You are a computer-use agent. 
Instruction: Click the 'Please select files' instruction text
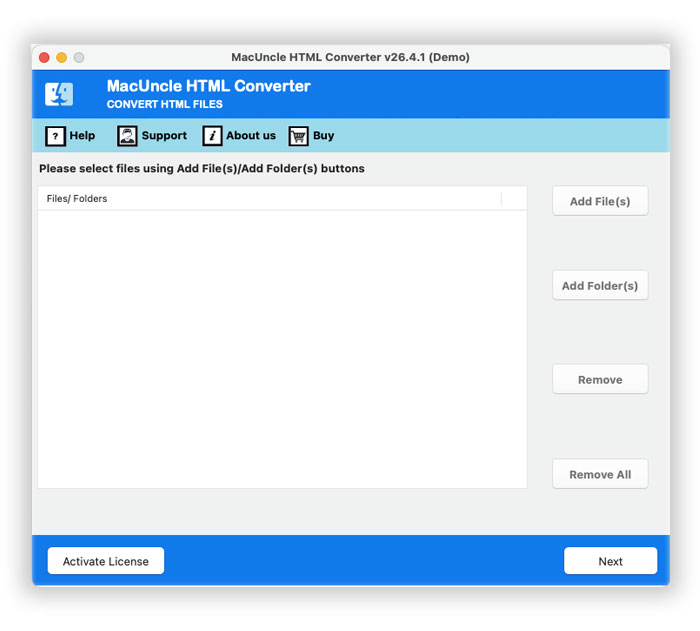(202, 168)
